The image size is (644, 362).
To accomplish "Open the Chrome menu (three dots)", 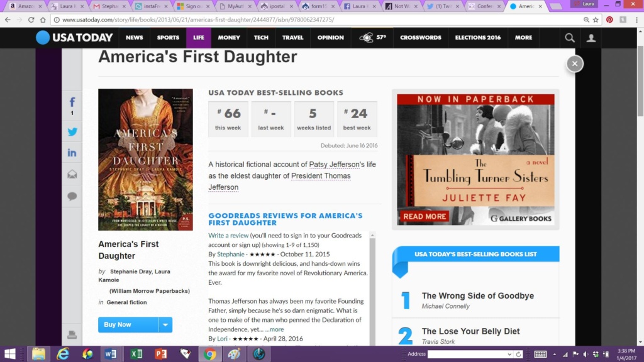I will [x=636, y=19].
